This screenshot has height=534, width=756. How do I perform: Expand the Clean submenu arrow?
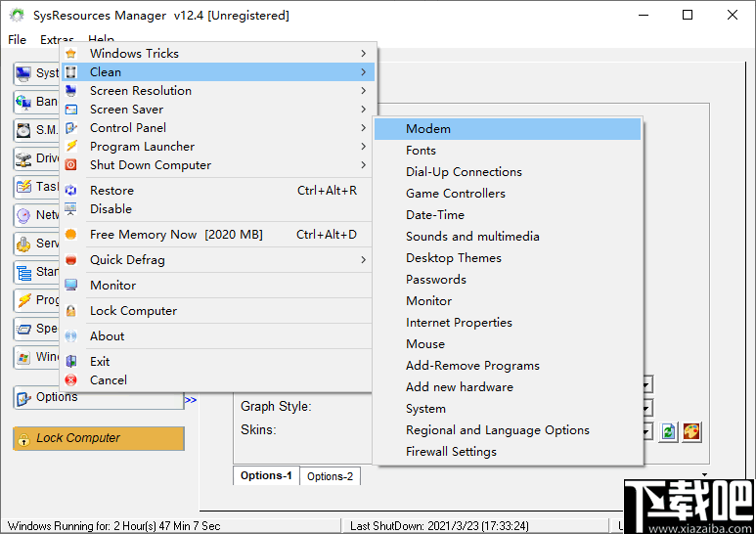tap(364, 72)
